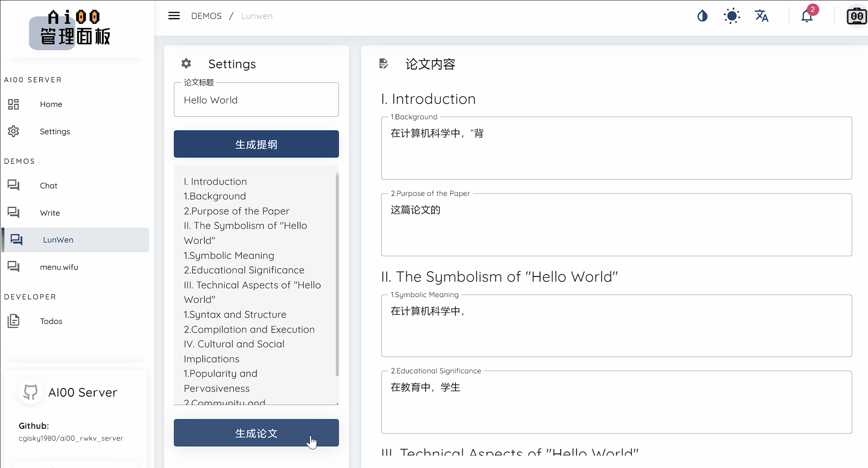
Task: Go to the Chat demo
Action: tap(48, 186)
